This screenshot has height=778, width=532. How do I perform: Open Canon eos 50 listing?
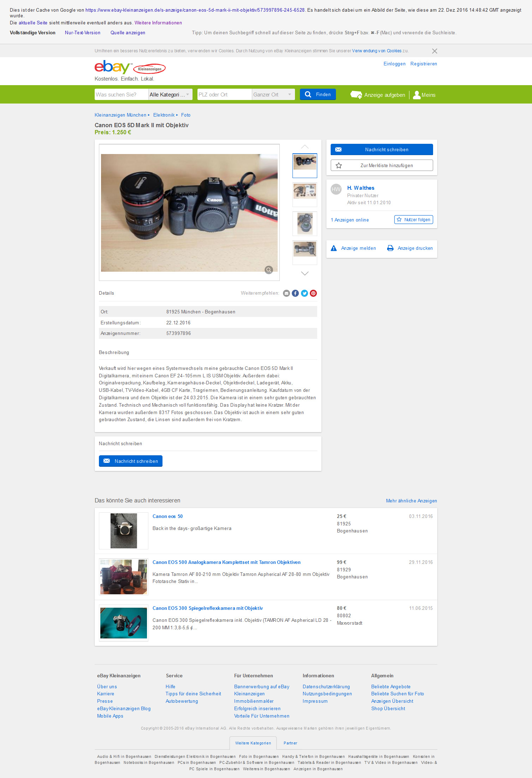[x=167, y=517]
